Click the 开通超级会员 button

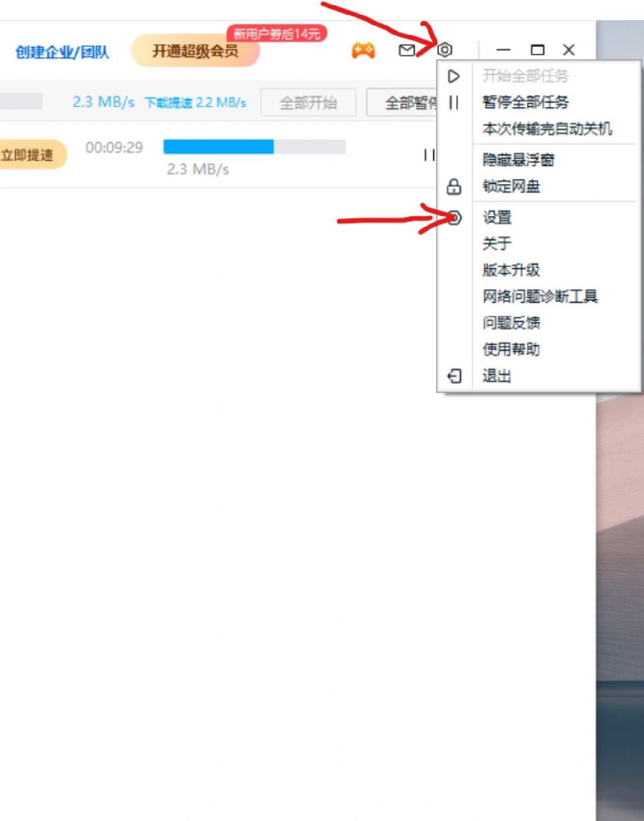194,50
